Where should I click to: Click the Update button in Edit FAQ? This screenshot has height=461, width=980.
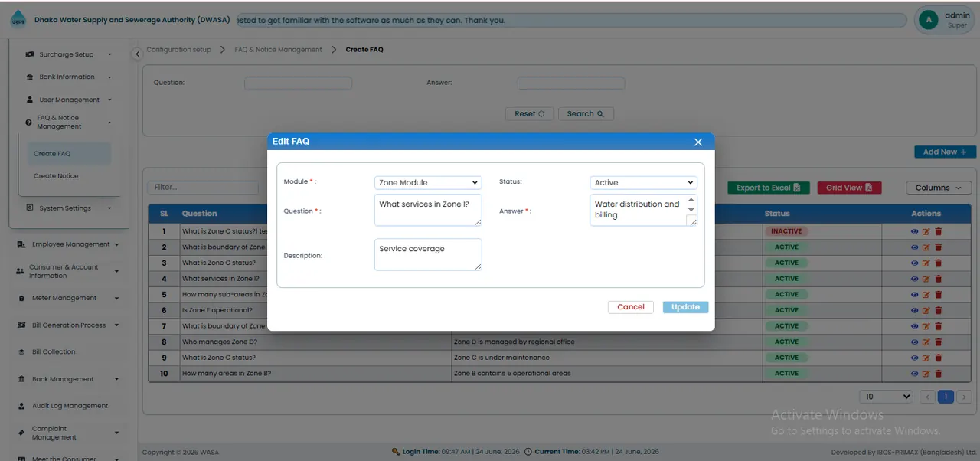coord(686,307)
